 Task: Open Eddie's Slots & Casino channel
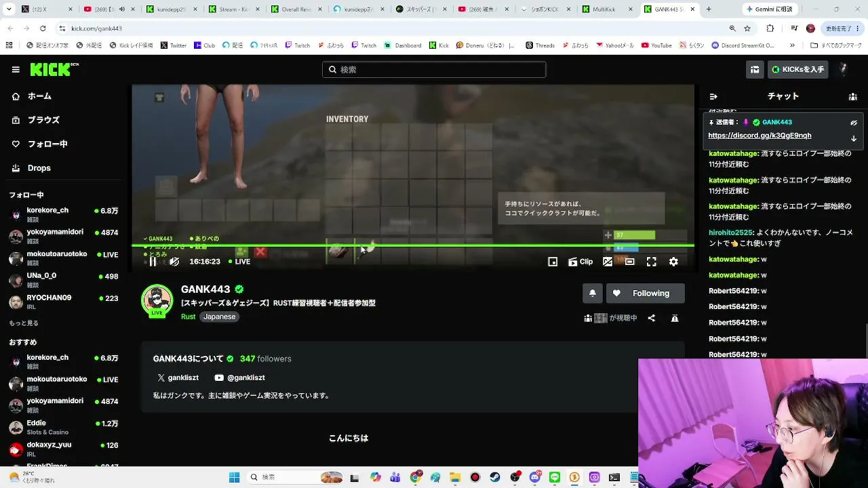coord(64,428)
